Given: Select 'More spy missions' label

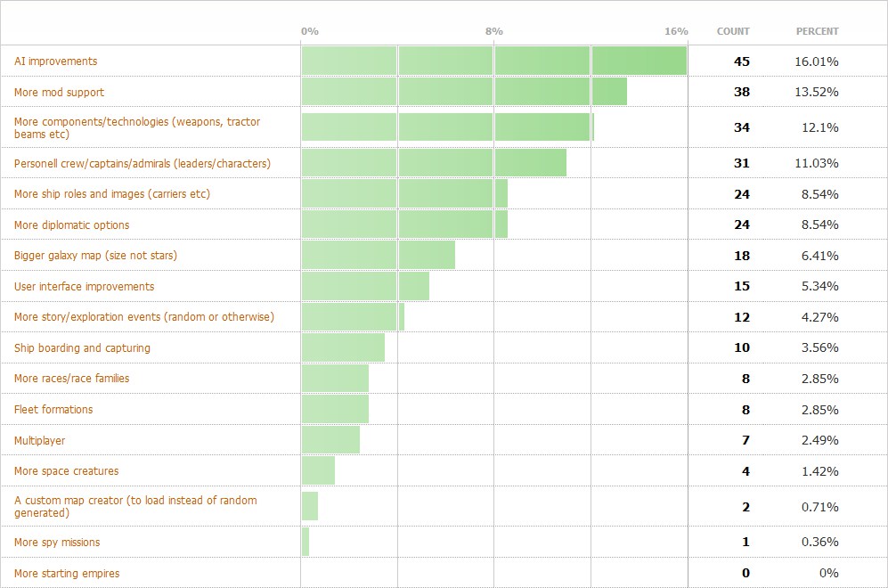Looking at the screenshot, I should 57,543.
